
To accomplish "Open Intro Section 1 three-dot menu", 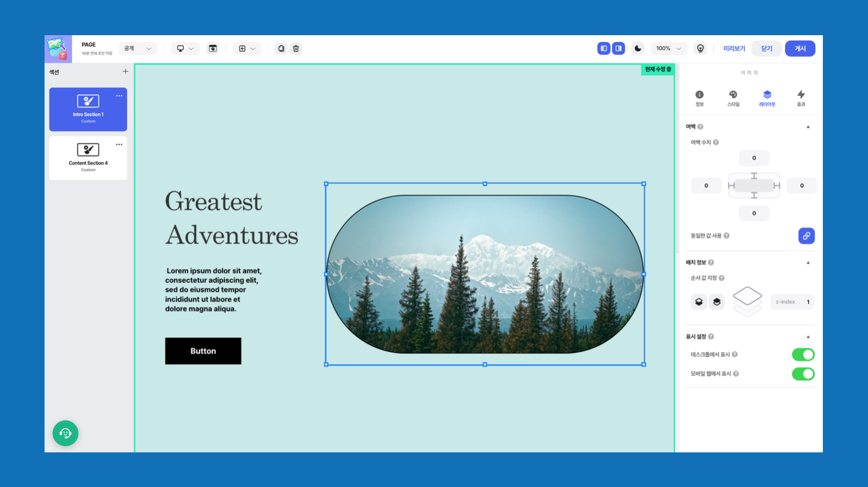I will (119, 96).
